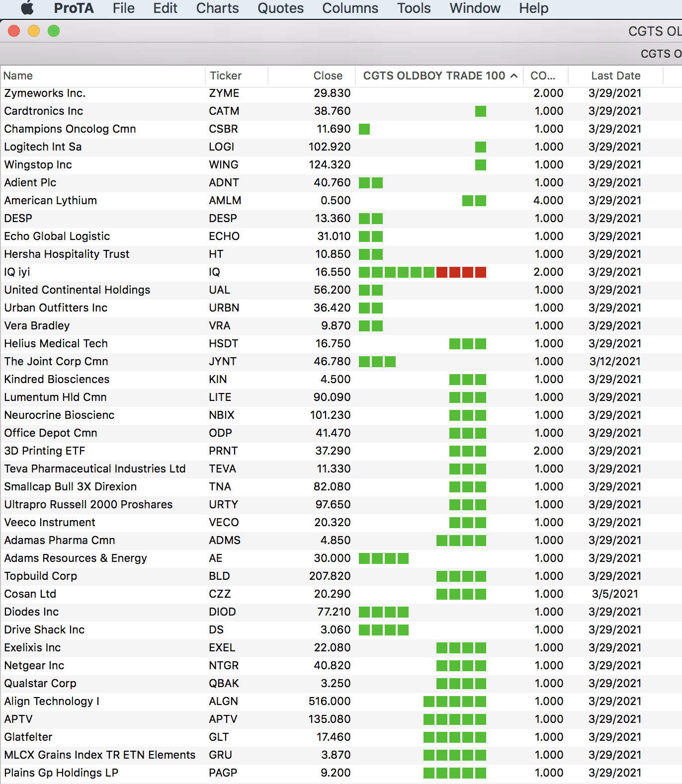
Task: Click the green zoom window button
Action: (54, 31)
